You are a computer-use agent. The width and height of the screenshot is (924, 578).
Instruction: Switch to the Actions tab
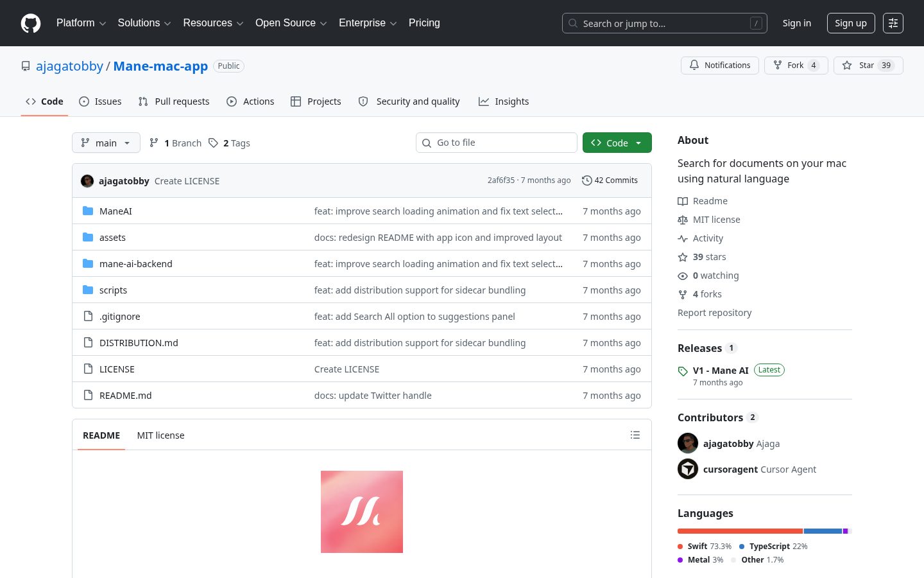point(250,101)
